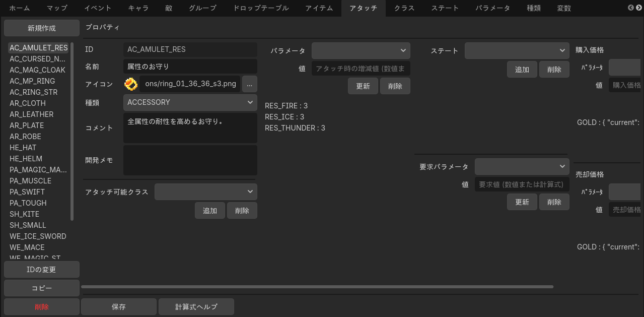644x317 pixels.
Task: Open the パラメータ tab
Action: [493, 8]
